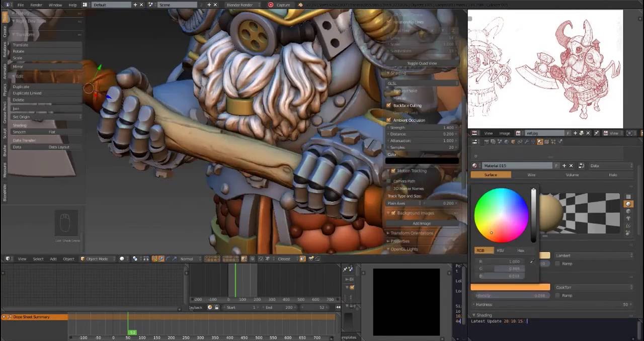Switch to the Halo material type tab

coord(613,175)
